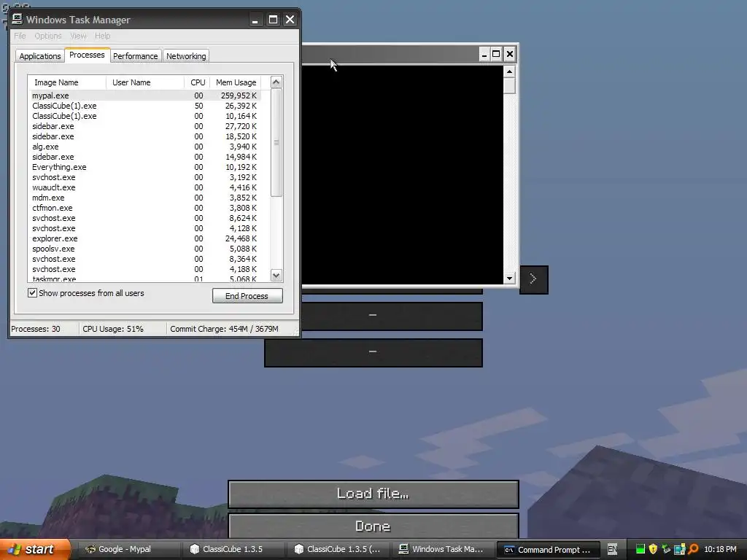Select the mdm.exe process row

[x=145, y=198]
